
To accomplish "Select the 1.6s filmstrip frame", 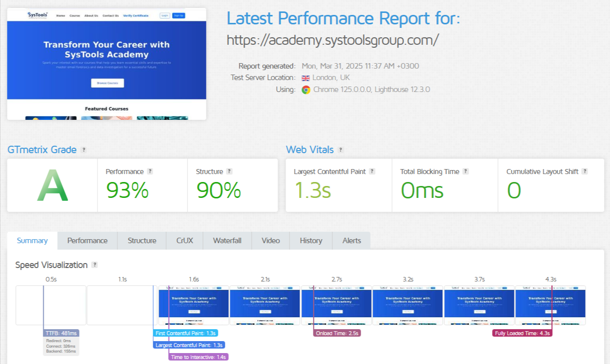I will coord(194,305).
